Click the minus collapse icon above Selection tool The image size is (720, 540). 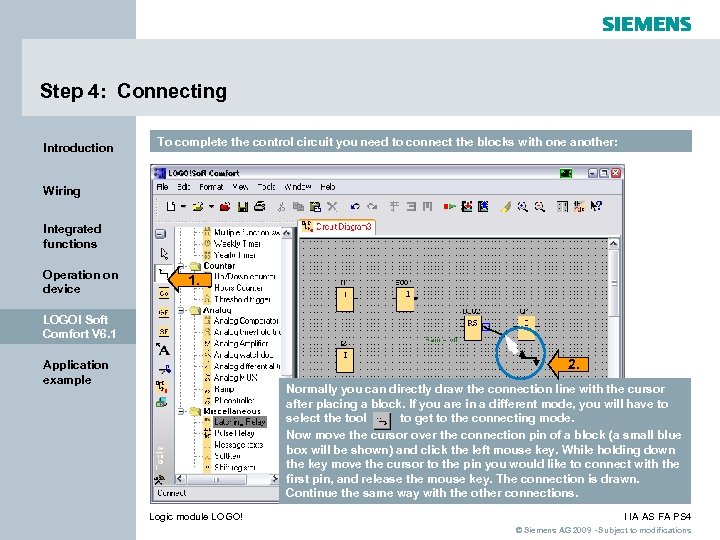(x=160, y=234)
